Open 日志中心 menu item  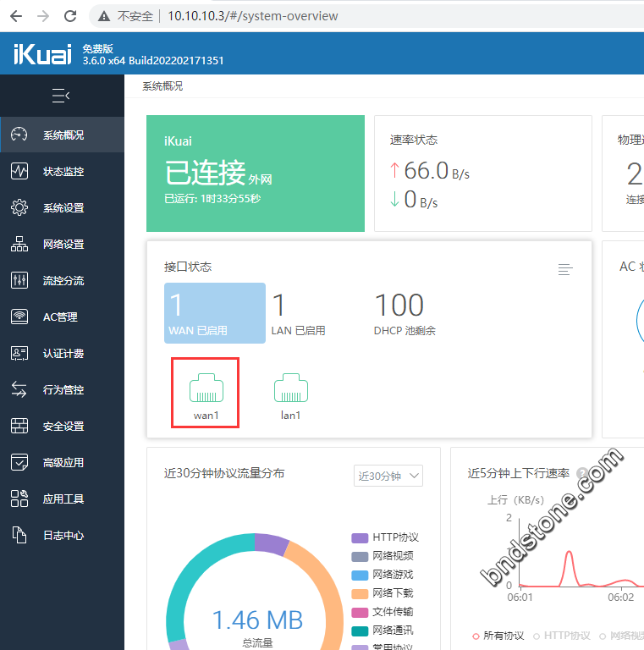pyautogui.click(x=62, y=535)
